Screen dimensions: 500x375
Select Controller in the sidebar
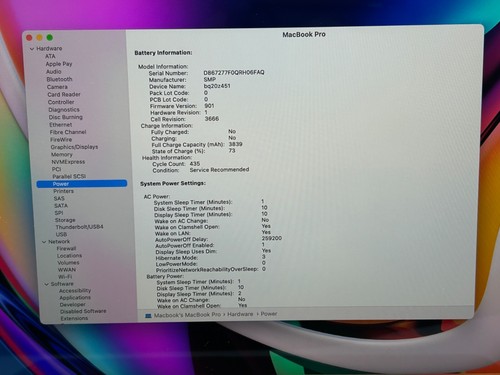tap(61, 102)
